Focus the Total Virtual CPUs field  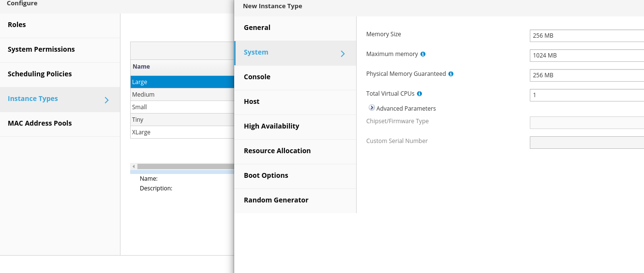coord(586,95)
